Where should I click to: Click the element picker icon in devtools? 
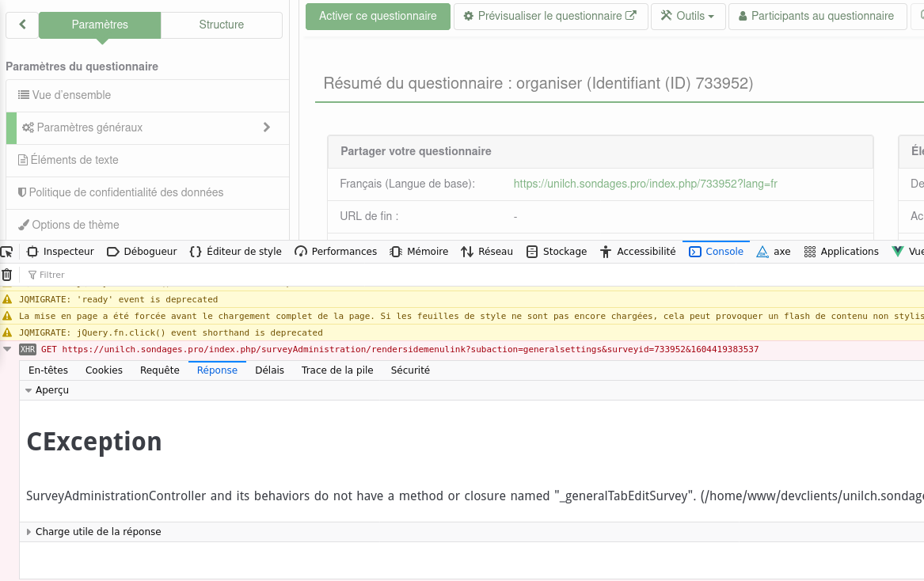click(x=6, y=252)
